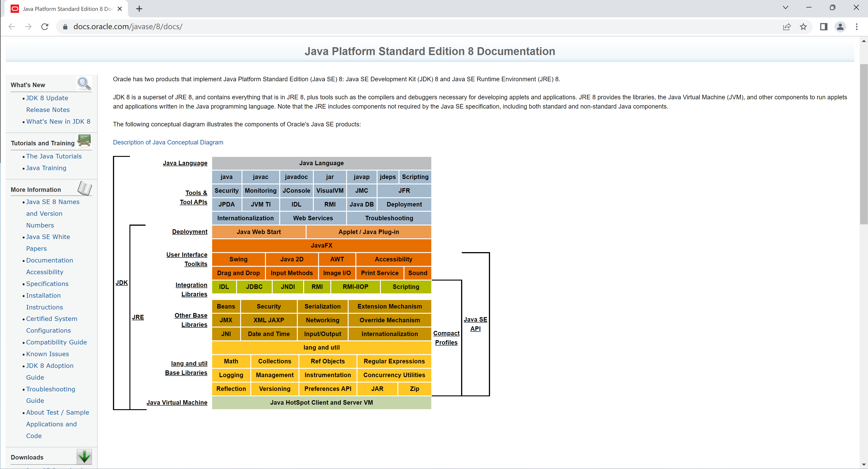Open JDK 8 Update Release Notes link
The image size is (868, 469).
[x=47, y=104]
